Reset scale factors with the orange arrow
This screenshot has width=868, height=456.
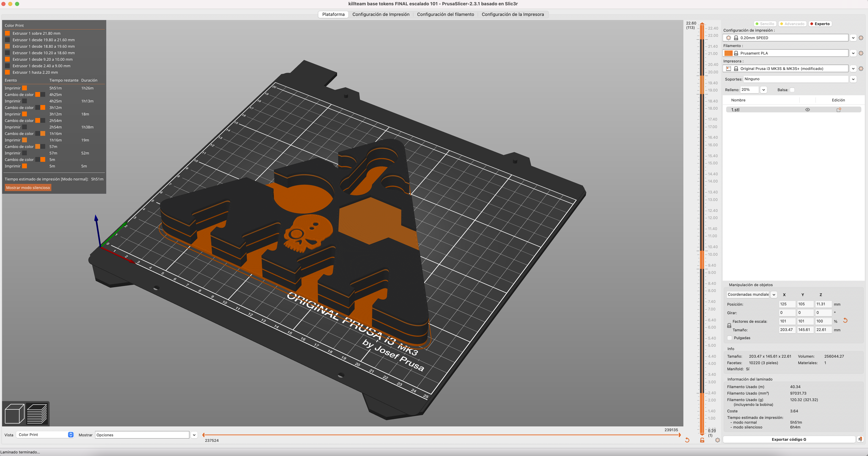tap(845, 321)
